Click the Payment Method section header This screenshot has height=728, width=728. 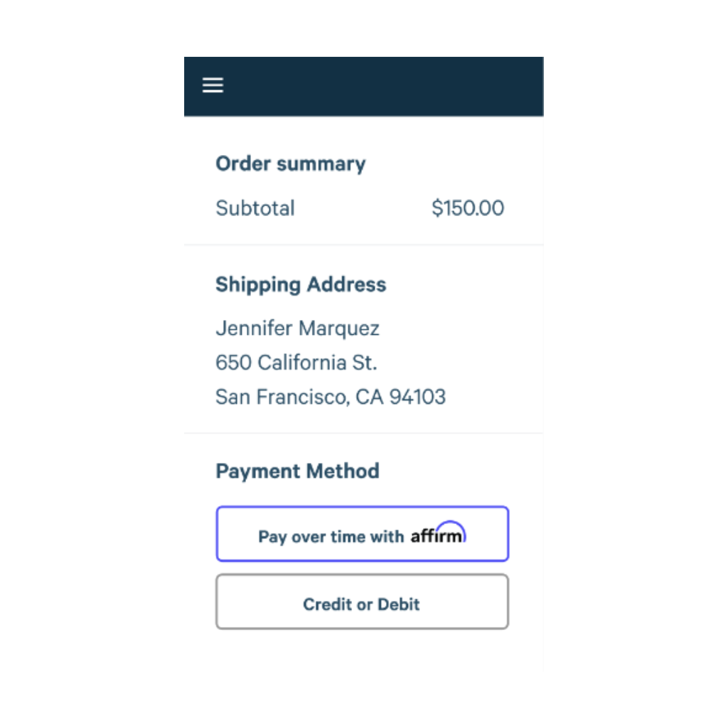click(x=297, y=471)
